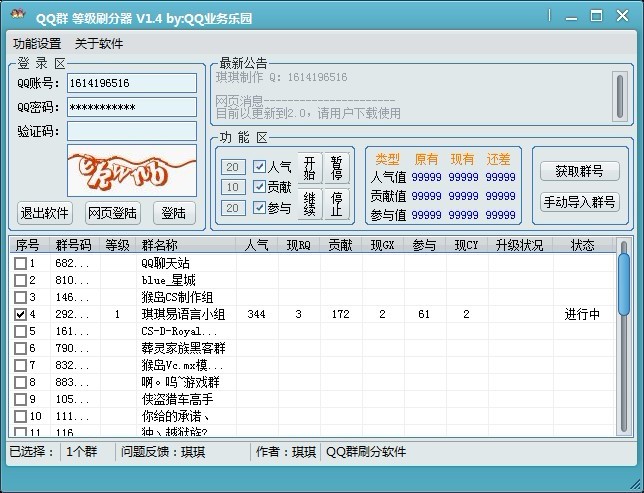The height and width of the screenshot is (493, 644).
Task: Click the 暂停 pause button
Action: (x=336, y=168)
